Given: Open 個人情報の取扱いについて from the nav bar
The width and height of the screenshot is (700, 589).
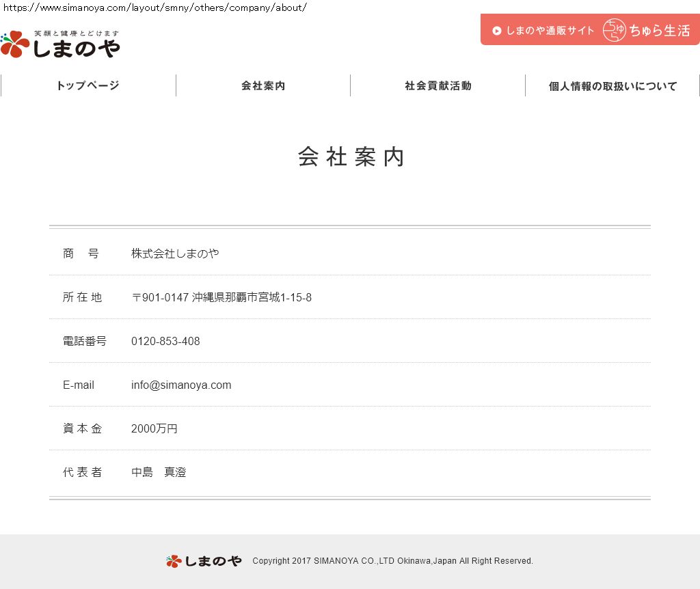Looking at the screenshot, I should pos(613,86).
